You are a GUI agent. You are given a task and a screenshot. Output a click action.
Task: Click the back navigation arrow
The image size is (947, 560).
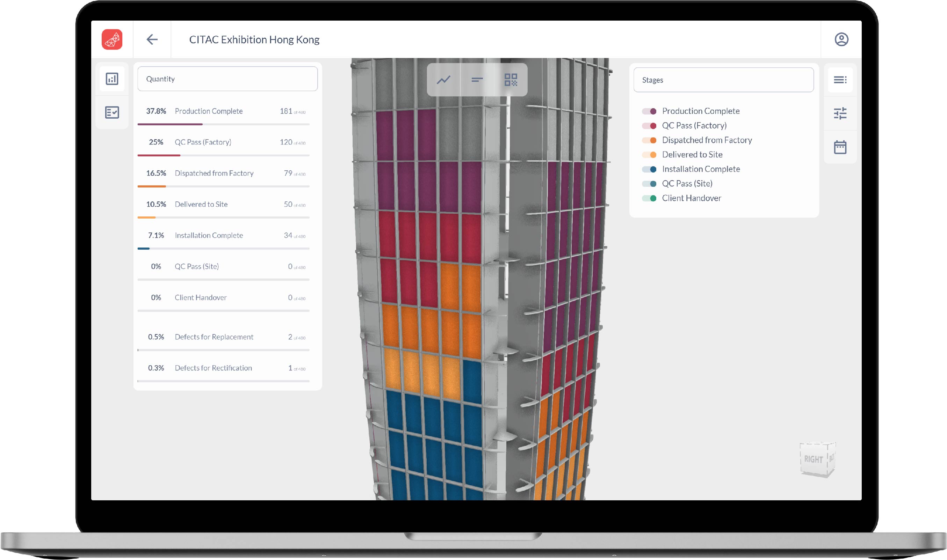tap(152, 39)
